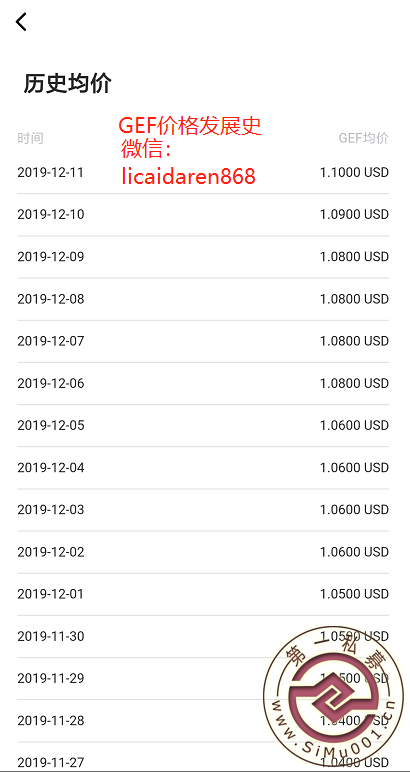Select the 2019-12-04 row

pyautogui.click(x=203, y=468)
